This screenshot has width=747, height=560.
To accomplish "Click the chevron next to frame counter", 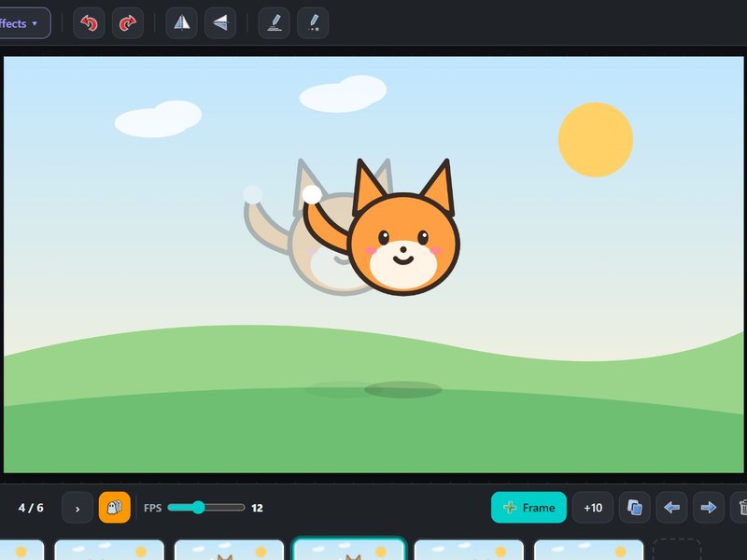I will (78, 508).
